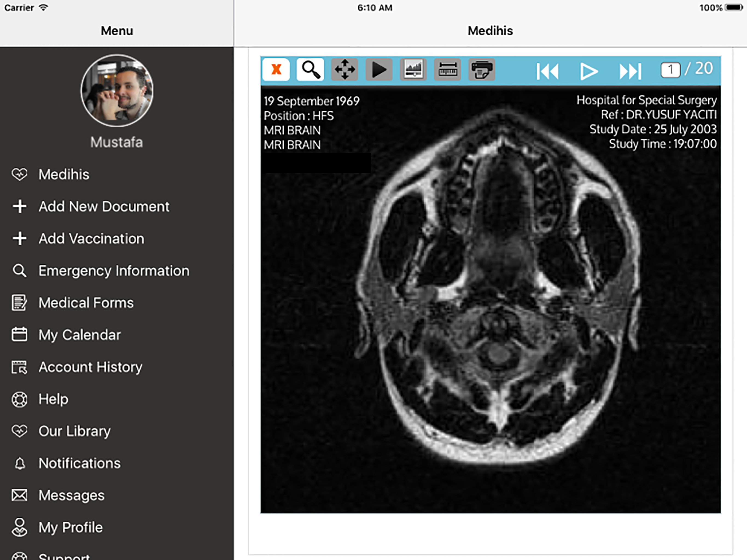The width and height of the screenshot is (747, 560).
Task: Click 'Study Time : 19:07:00' text
Action: pyautogui.click(x=663, y=144)
